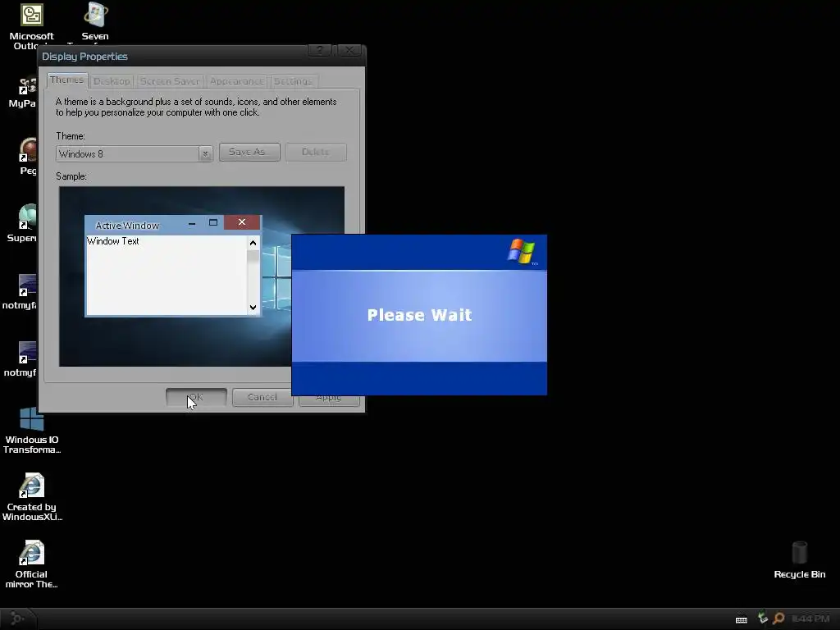
Task: Click the sample window minimize icon
Action: coord(192,223)
